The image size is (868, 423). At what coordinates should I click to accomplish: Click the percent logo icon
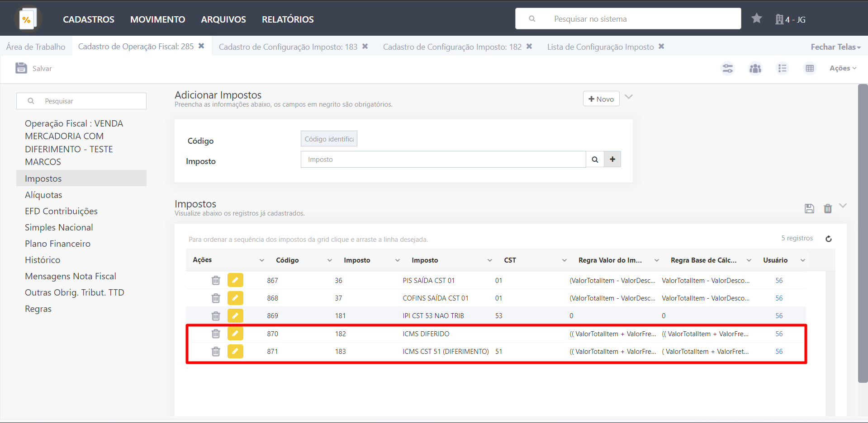(x=28, y=19)
